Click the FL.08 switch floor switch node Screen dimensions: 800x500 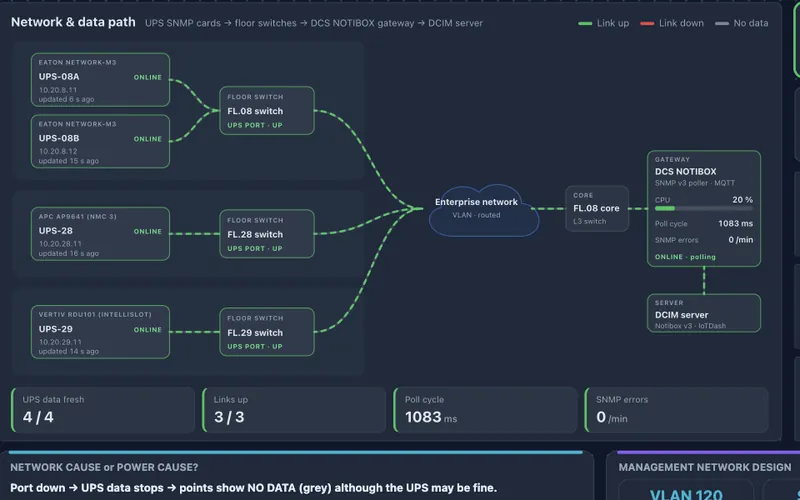[267, 111]
